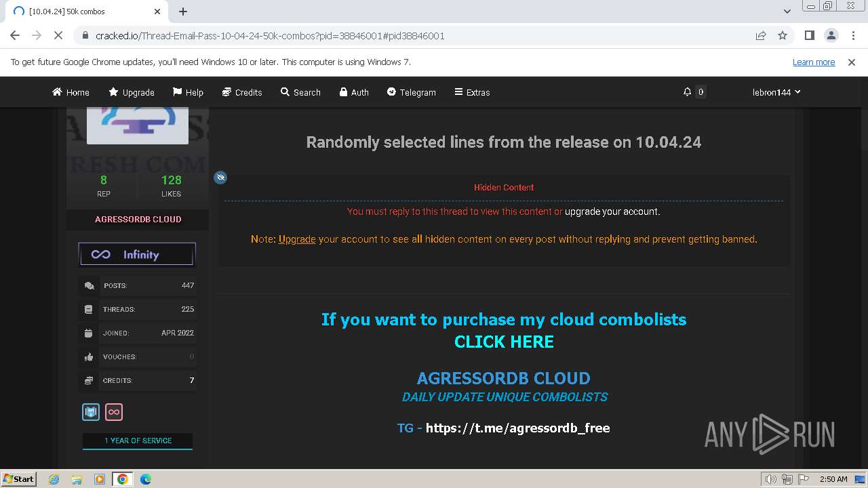Open Telegram in site navigation
The width and height of the screenshot is (868, 488).
tap(412, 92)
